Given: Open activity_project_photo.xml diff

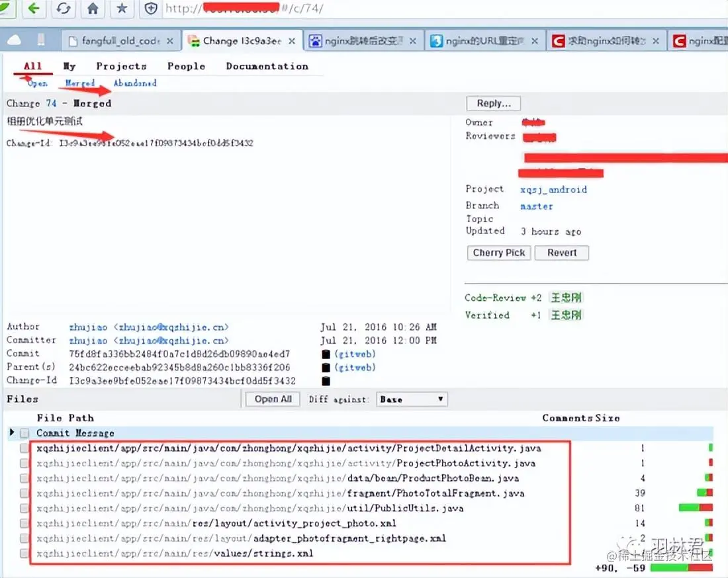Looking at the screenshot, I should [216, 523].
